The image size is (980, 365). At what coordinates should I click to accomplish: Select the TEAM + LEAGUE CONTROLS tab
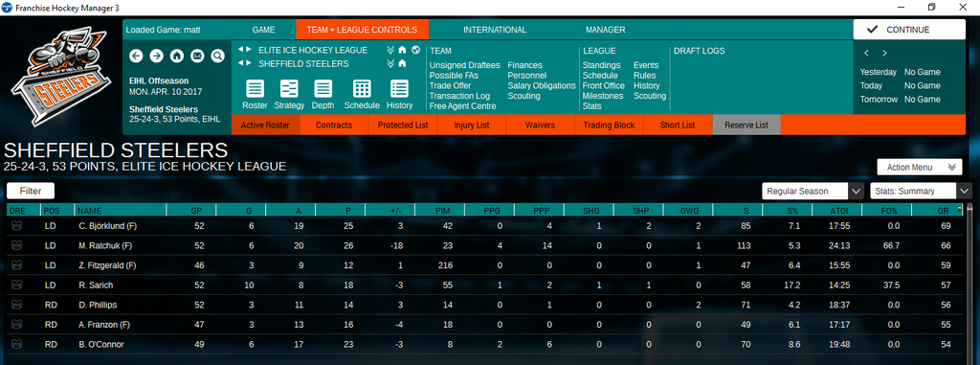(363, 30)
